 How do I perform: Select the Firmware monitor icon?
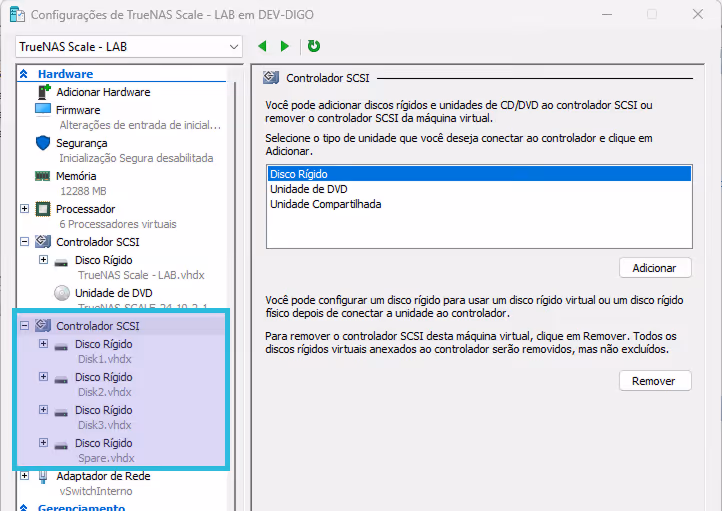coord(43,110)
